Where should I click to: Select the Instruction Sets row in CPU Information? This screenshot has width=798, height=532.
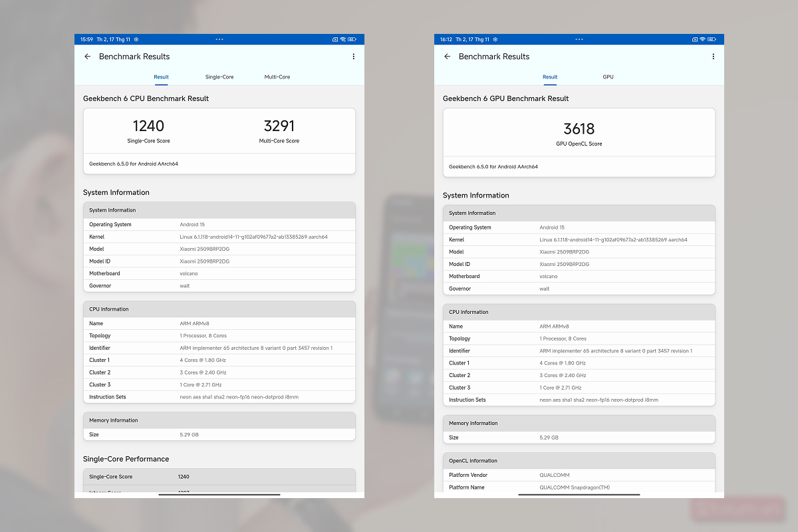tap(219, 396)
